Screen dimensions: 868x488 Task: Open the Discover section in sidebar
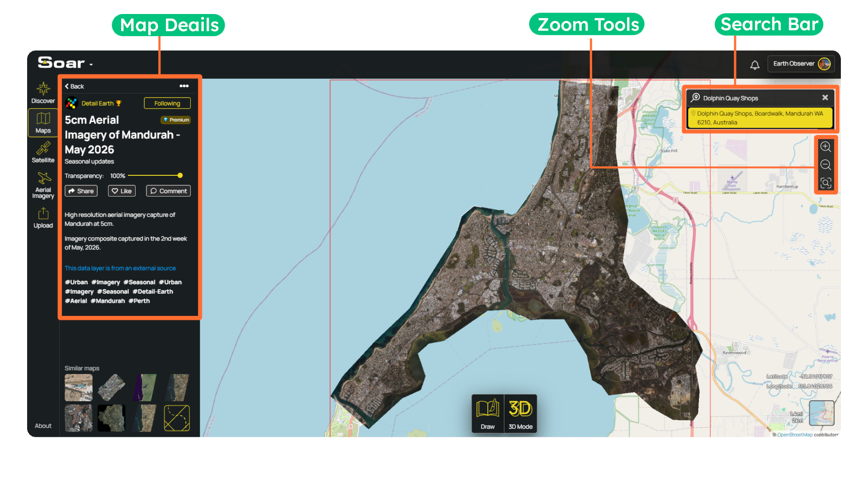(x=43, y=93)
